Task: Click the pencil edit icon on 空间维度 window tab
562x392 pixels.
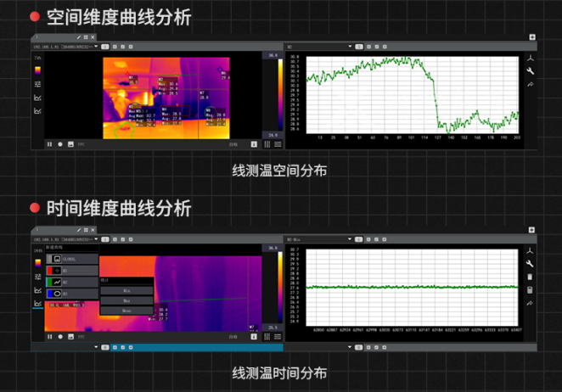Action: click(x=79, y=37)
